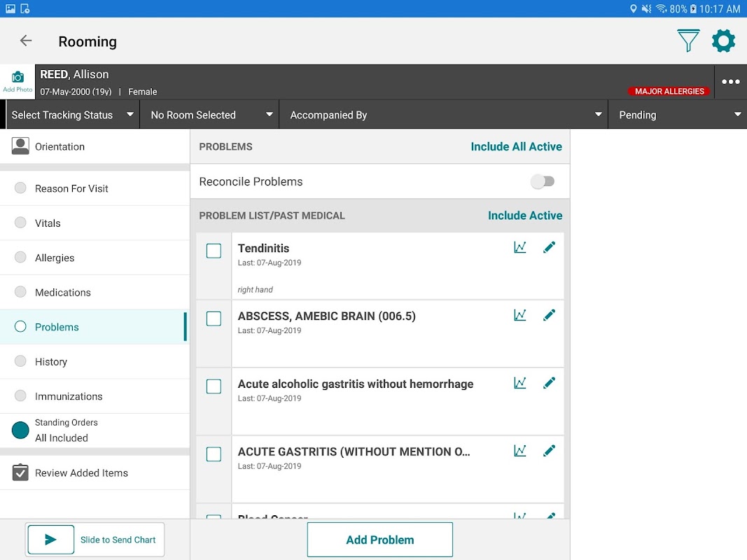Image resolution: width=747 pixels, height=560 pixels.
Task: View trend chart for Tendinitis
Action: click(x=519, y=247)
